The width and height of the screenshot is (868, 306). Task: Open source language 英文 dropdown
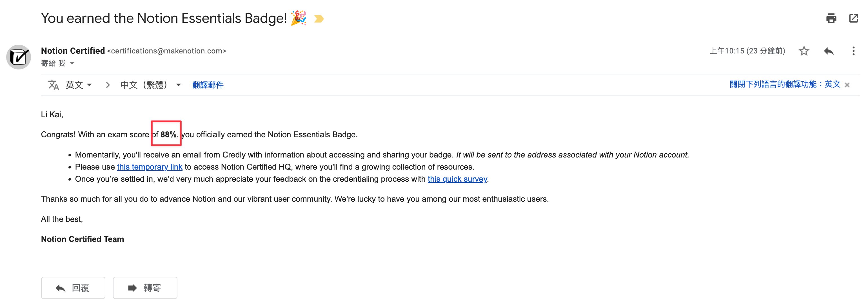[79, 85]
